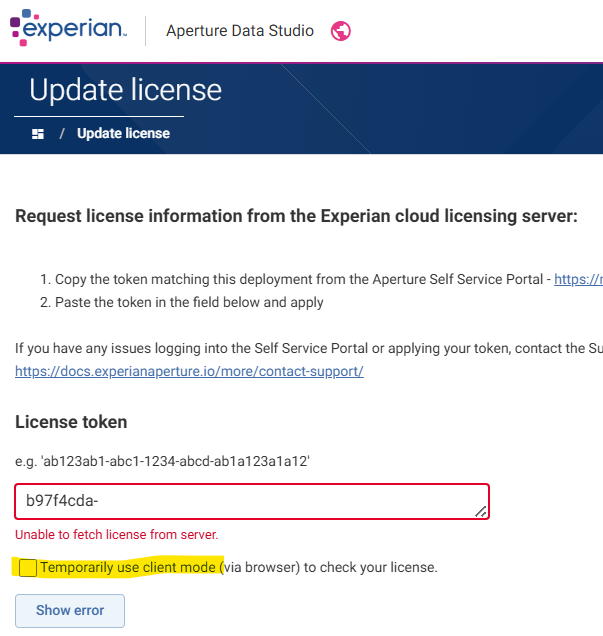Open the globe language icon

tap(340, 31)
